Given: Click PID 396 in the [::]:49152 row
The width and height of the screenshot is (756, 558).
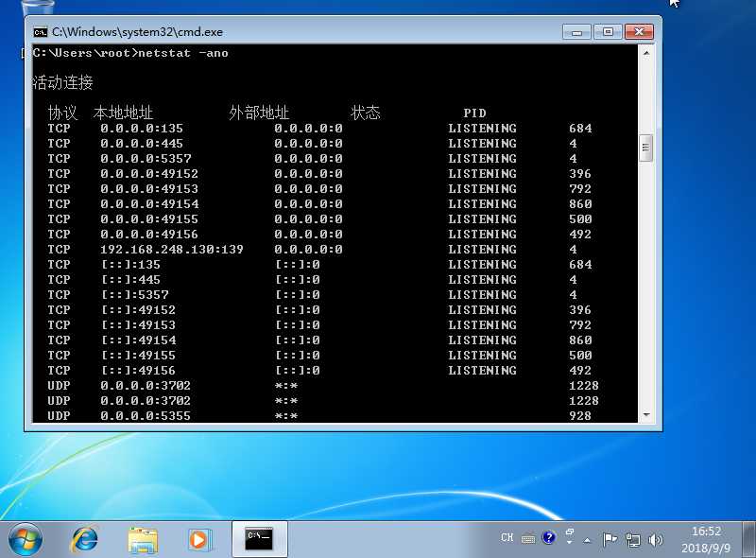Looking at the screenshot, I should click(x=580, y=310).
